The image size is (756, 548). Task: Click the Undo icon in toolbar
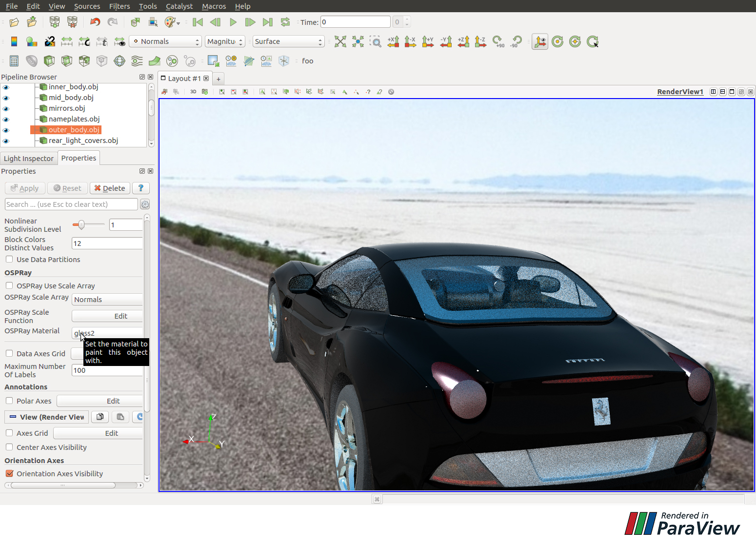coord(95,22)
